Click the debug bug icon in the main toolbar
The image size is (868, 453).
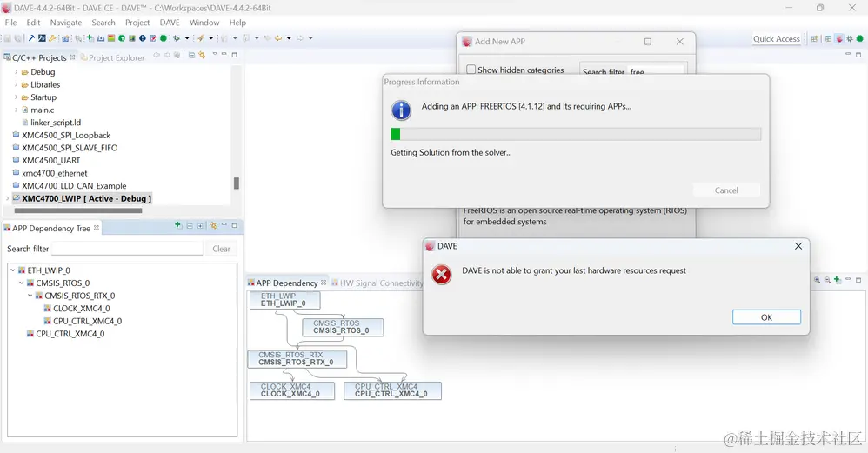pyautogui.click(x=177, y=38)
